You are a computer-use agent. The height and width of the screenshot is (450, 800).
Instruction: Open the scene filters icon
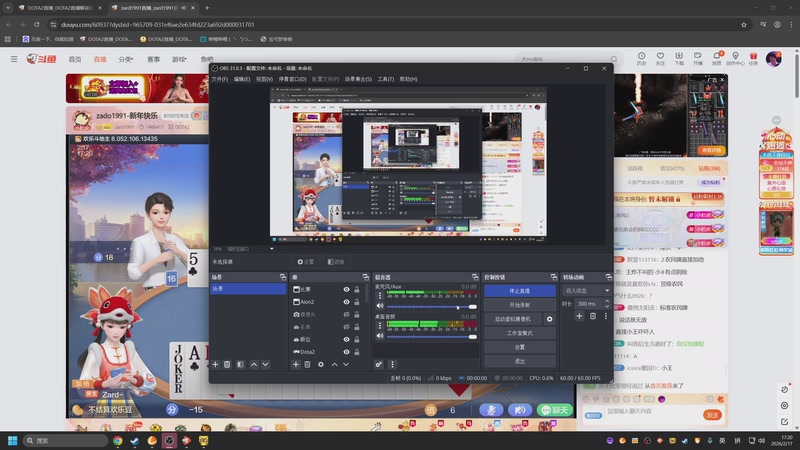240,364
